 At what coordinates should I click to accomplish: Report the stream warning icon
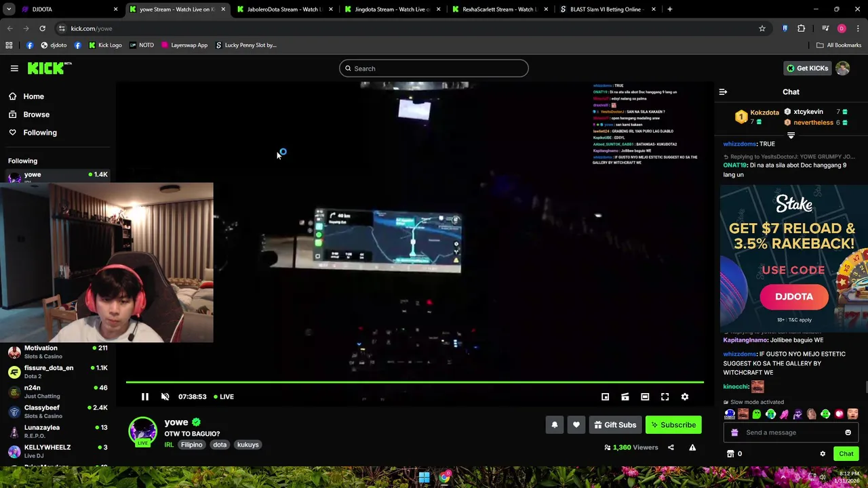pos(692,447)
